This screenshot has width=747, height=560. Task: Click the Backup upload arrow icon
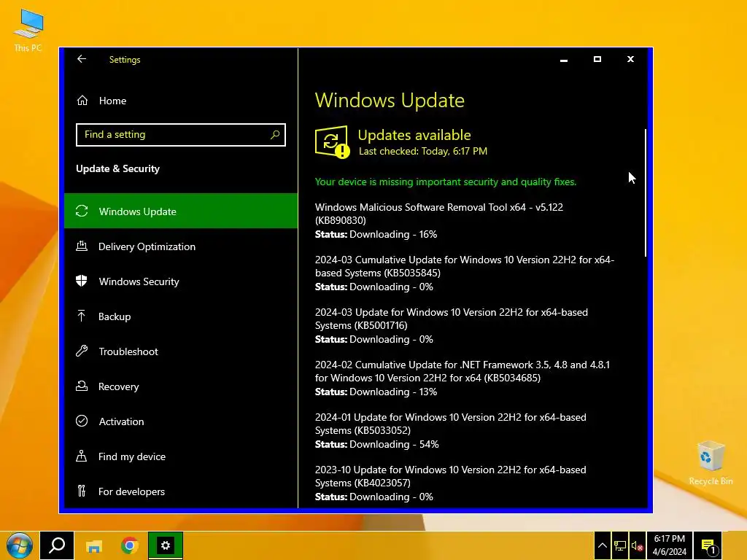click(82, 316)
